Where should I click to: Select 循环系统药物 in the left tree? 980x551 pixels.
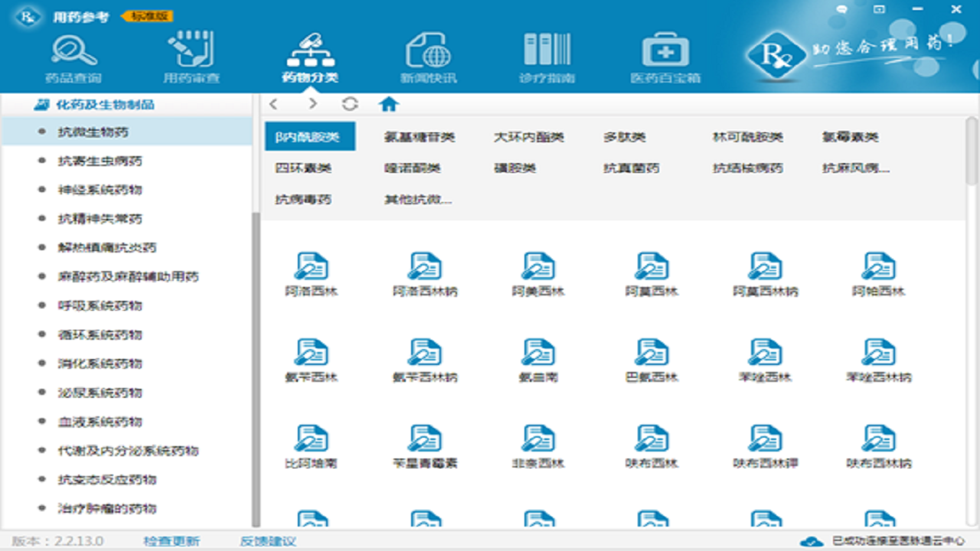point(100,334)
